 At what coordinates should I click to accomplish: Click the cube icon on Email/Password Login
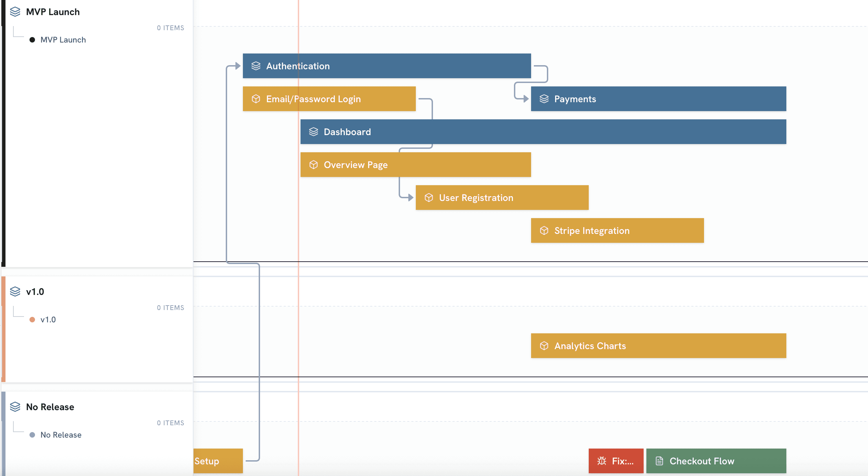(x=256, y=99)
